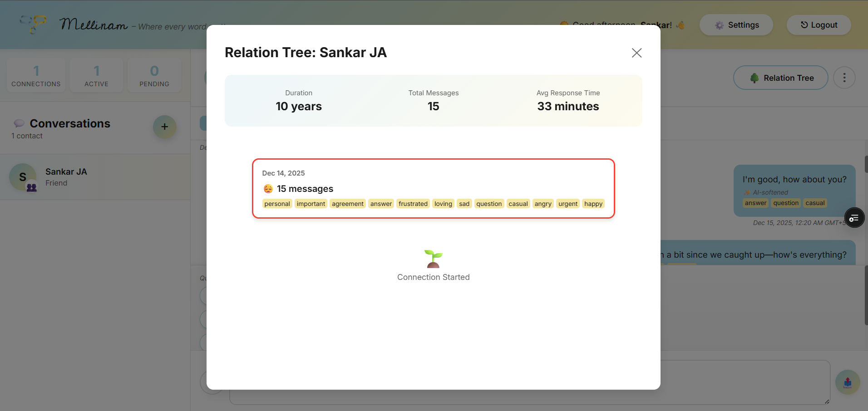Click the friend badge icon on avatar
The height and width of the screenshot is (411, 868).
[x=31, y=187]
